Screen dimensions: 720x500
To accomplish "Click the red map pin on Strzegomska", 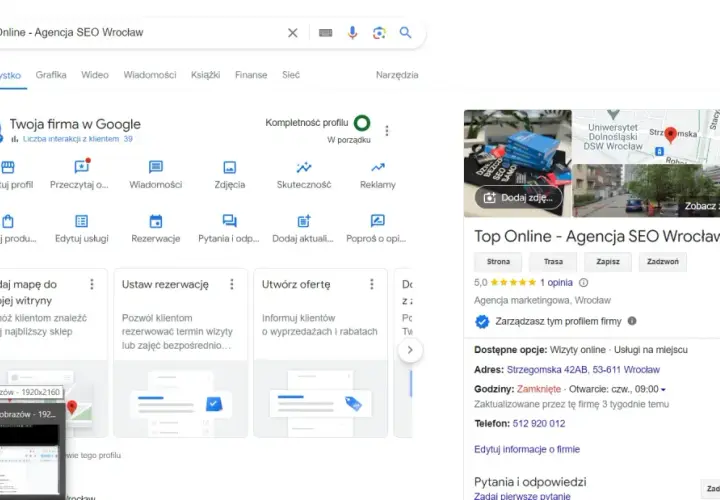I will 670,135.
